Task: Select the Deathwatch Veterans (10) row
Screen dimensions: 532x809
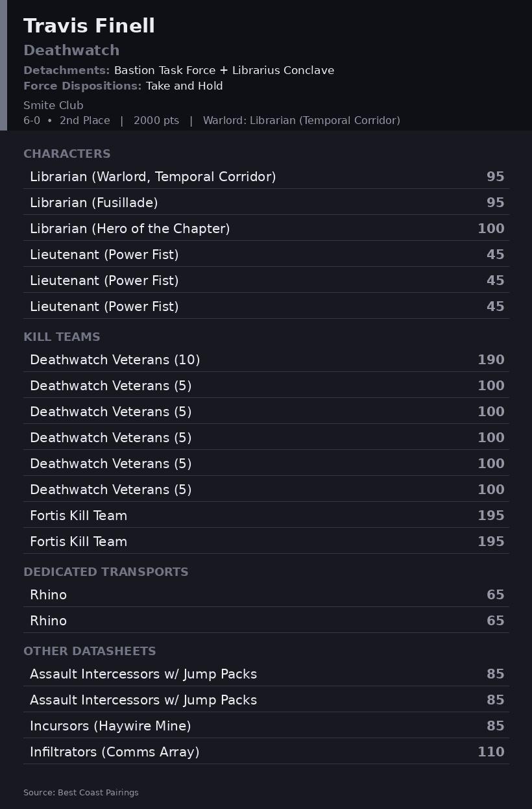Action: [x=266, y=360]
